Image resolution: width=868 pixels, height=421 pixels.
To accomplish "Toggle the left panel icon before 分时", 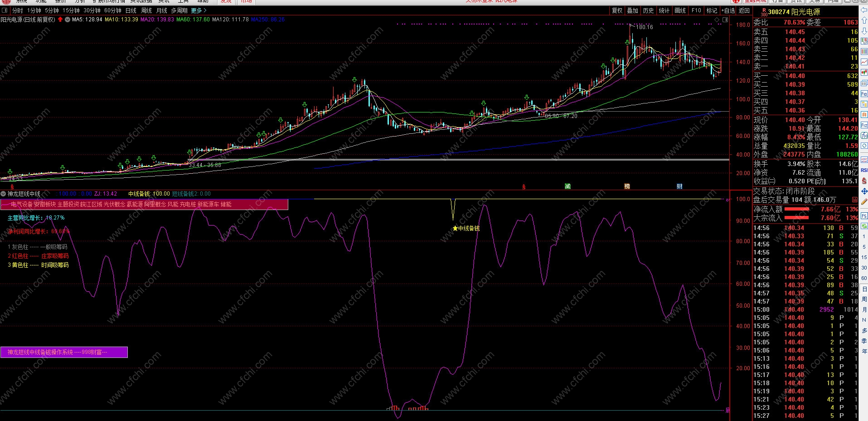I will [x=5, y=10].
